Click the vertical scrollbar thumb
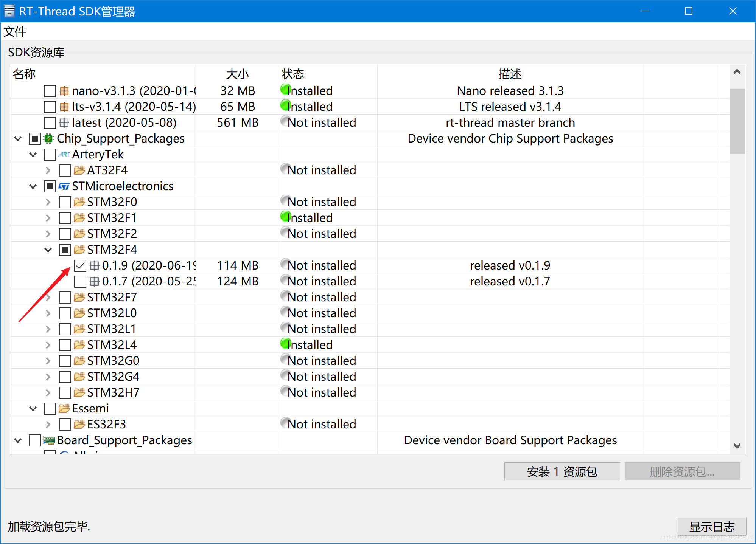This screenshot has width=756, height=544. [x=737, y=121]
